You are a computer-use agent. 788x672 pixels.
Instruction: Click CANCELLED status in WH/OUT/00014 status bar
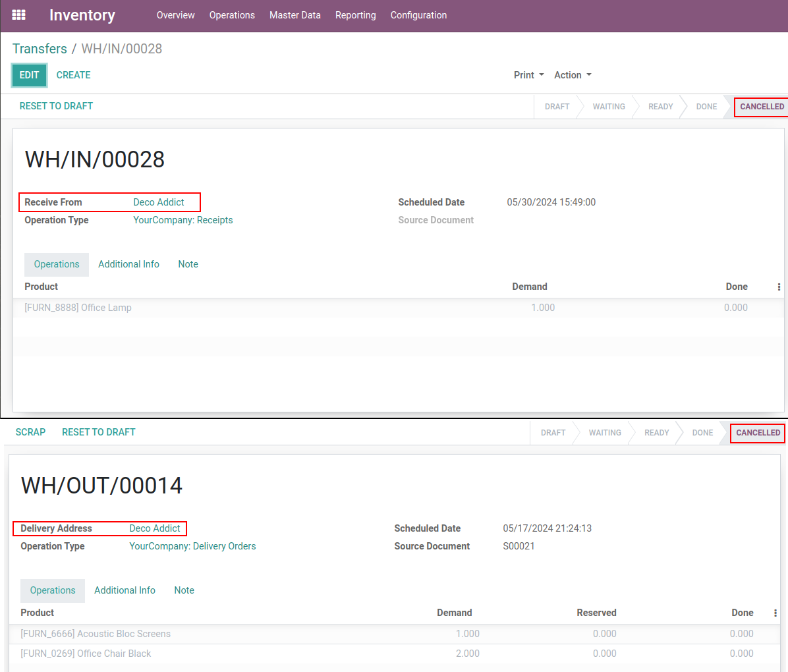[x=758, y=433]
